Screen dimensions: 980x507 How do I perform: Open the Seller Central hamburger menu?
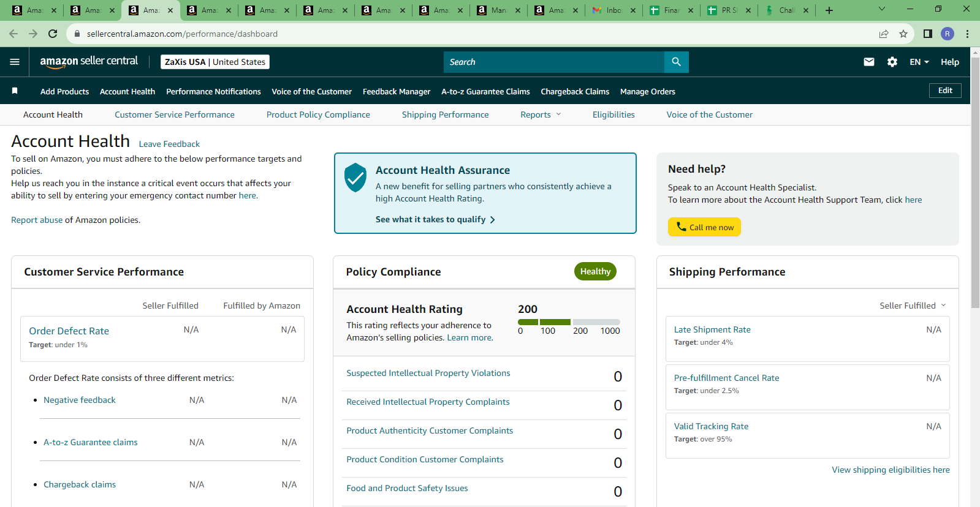15,62
